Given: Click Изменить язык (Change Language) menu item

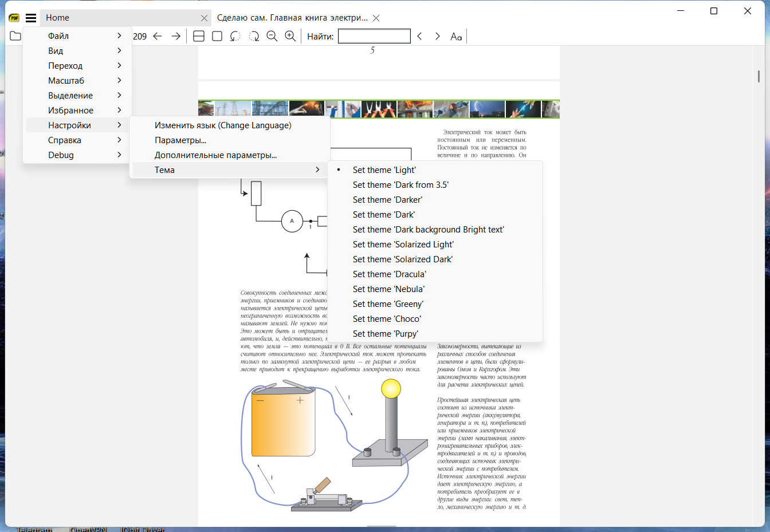Looking at the screenshot, I should click(x=223, y=125).
